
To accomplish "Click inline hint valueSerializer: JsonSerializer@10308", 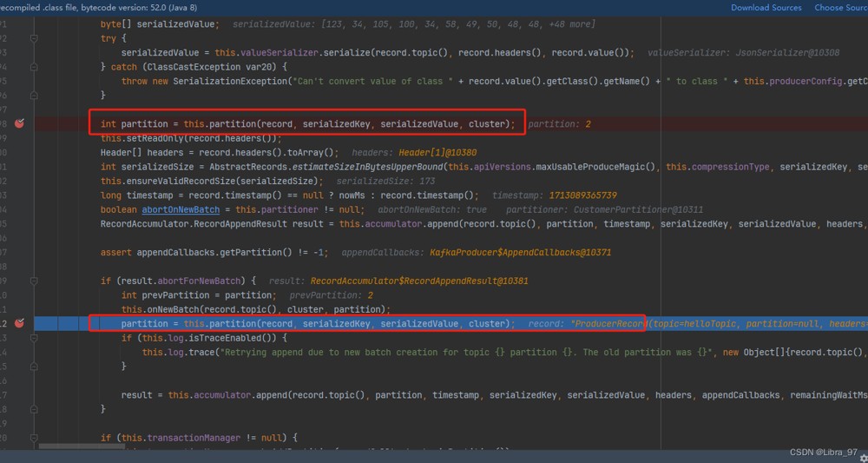I will tap(744, 53).
